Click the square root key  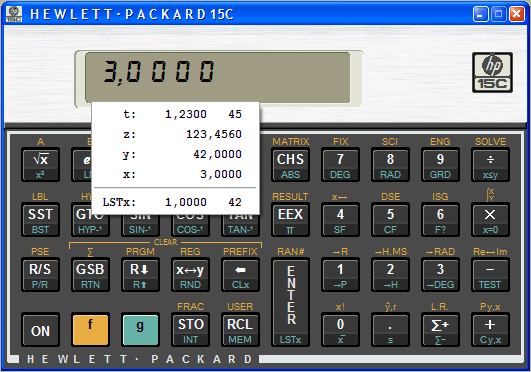point(40,164)
